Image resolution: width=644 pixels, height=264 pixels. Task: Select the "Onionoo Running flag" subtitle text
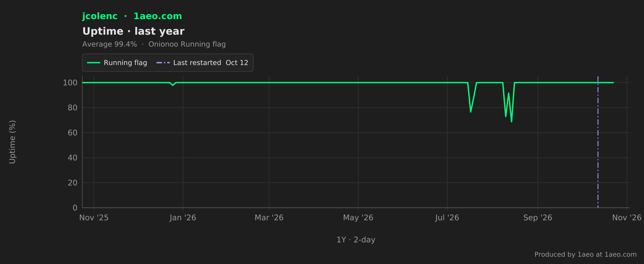tap(187, 44)
